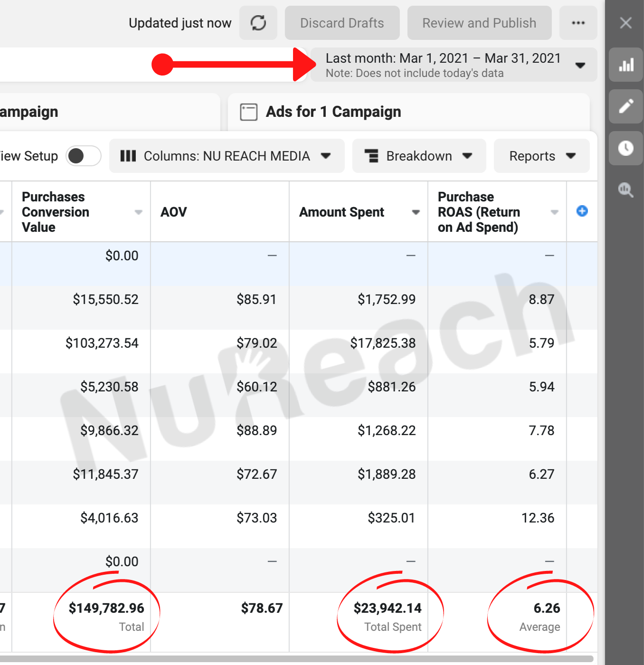Click the Discard Drafts button
Screen dimensions: 644x665
pyautogui.click(x=342, y=23)
